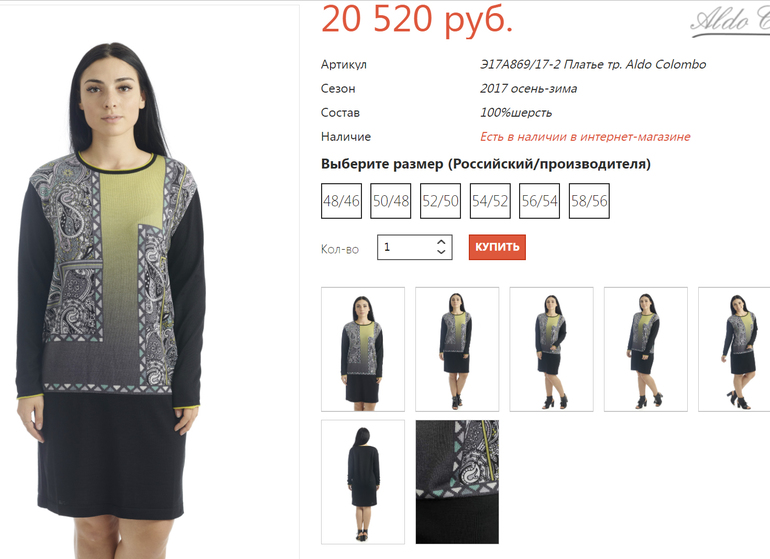Choose size 52/50 option
Image resolution: width=770 pixels, height=559 pixels.
click(440, 201)
